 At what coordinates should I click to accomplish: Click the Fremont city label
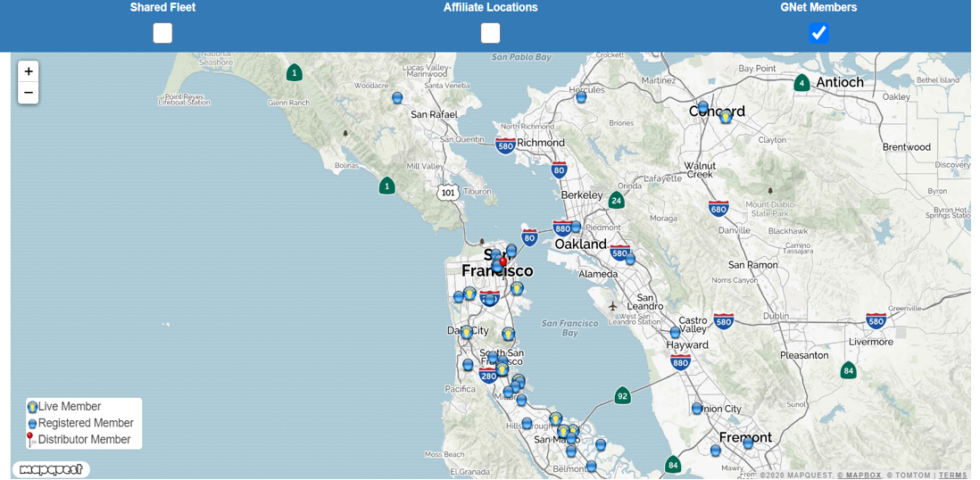pos(745,437)
